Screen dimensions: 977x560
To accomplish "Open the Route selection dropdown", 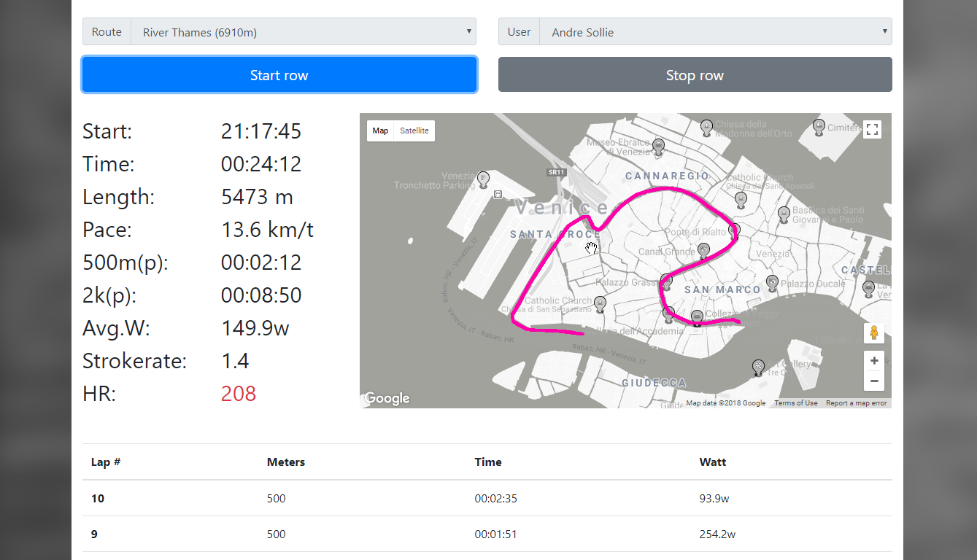I will click(303, 31).
